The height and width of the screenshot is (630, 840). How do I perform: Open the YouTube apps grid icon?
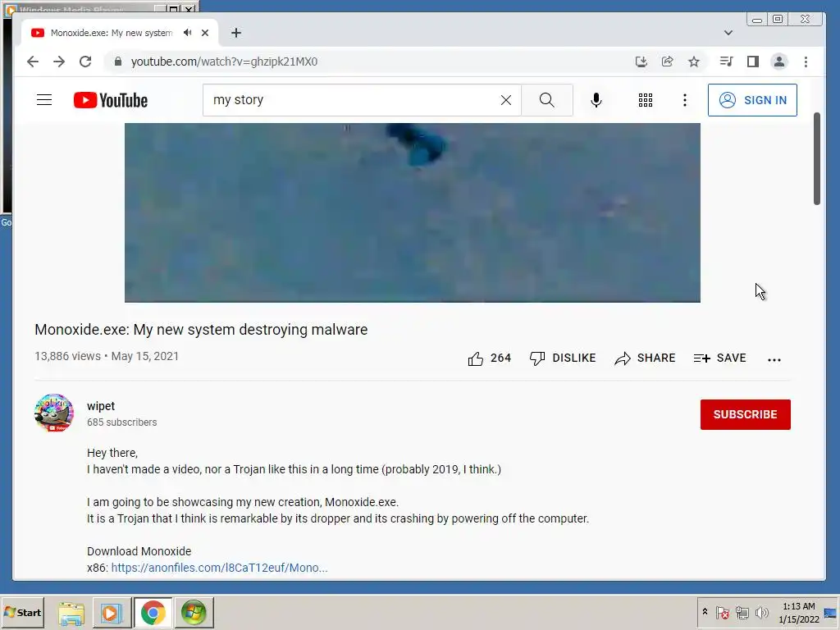tap(646, 100)
